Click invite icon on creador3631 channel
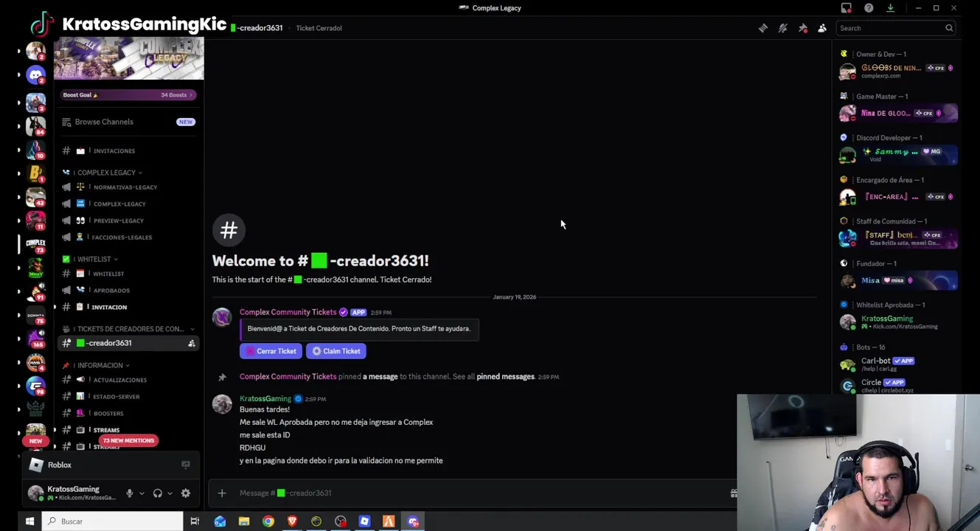 [x=192, y=343]
